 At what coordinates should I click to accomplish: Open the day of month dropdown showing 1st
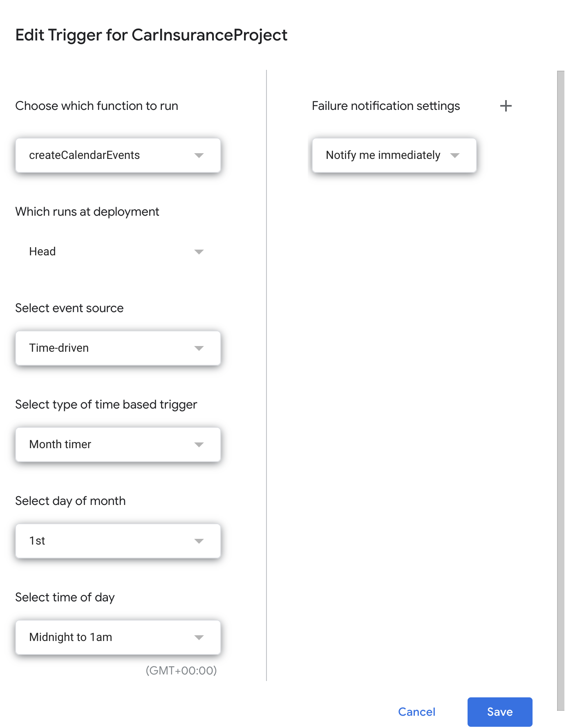118,541
